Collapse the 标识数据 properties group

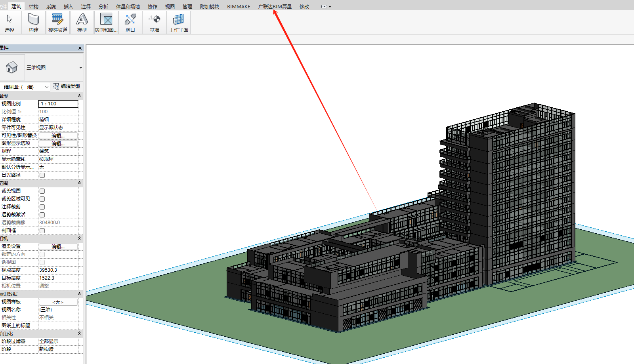point(79,294)
